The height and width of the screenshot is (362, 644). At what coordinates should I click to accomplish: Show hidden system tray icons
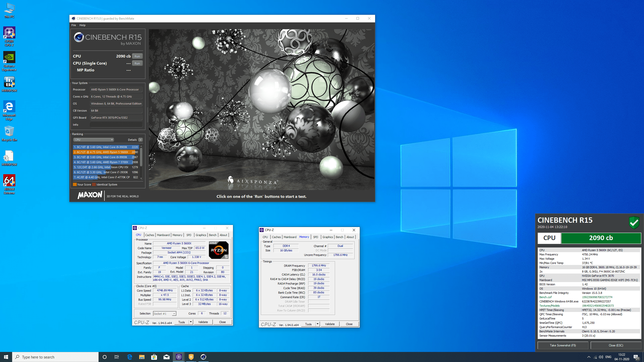(589, 357)
